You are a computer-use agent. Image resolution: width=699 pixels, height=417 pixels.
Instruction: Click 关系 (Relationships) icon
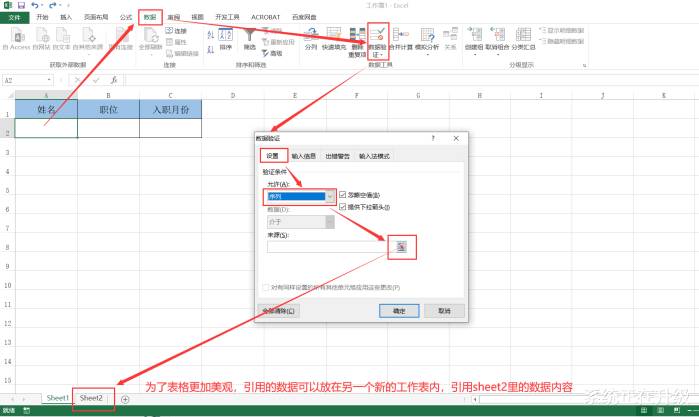[450, 38]
